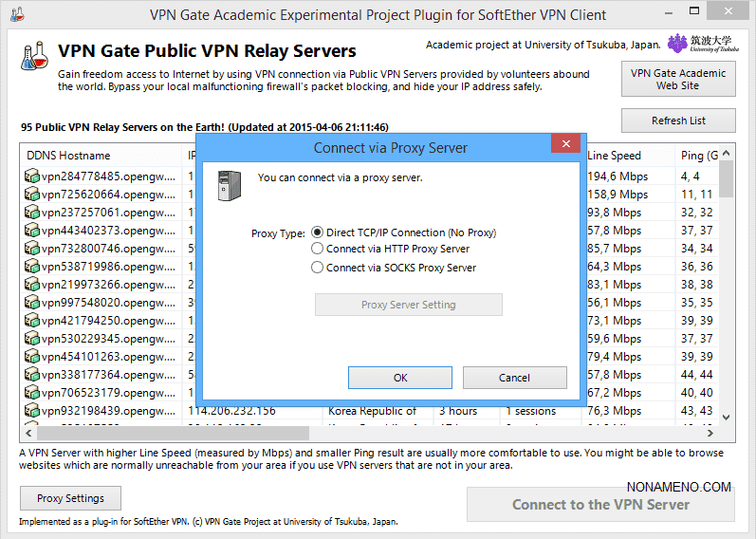Click the server list's down arrow

[727, 418]
